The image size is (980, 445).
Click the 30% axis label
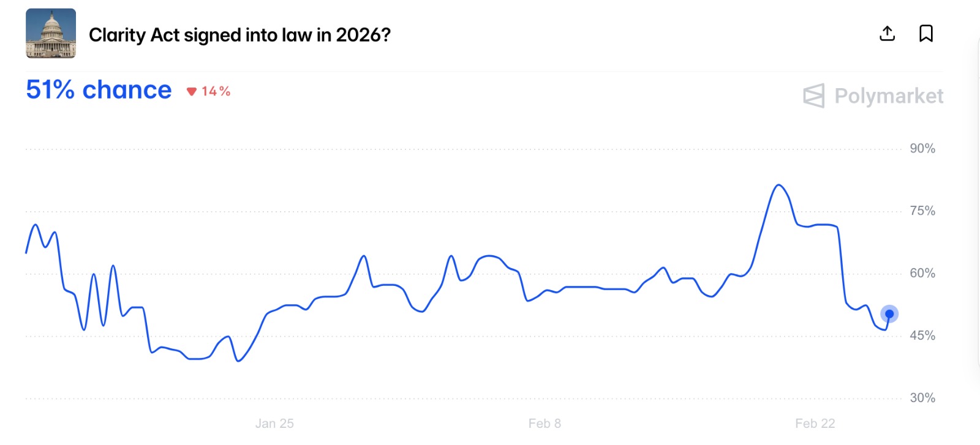922,398
